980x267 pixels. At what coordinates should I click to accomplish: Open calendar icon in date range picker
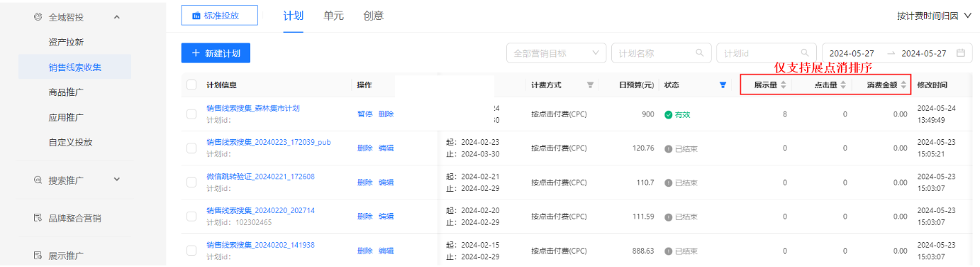coord(961,53)
